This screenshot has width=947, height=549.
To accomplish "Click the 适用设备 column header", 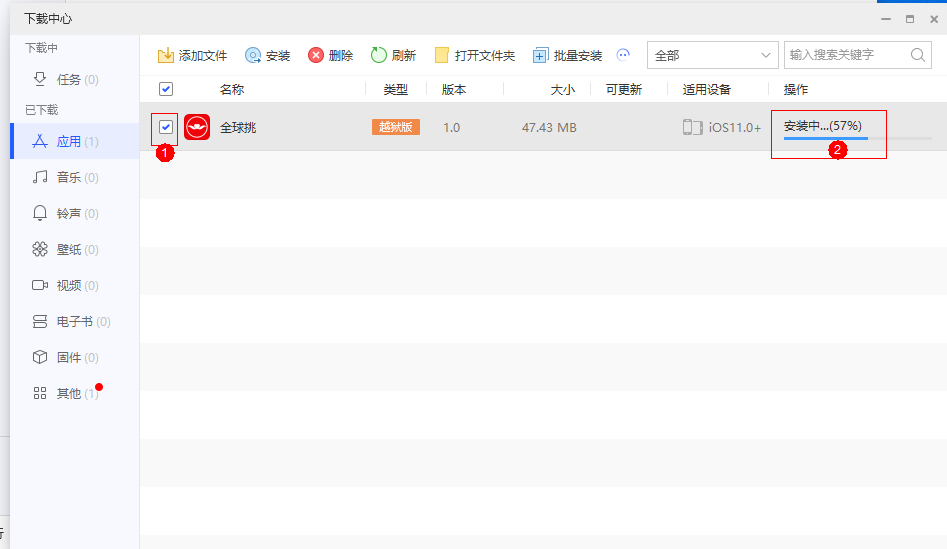I will [x=707, y=89].
